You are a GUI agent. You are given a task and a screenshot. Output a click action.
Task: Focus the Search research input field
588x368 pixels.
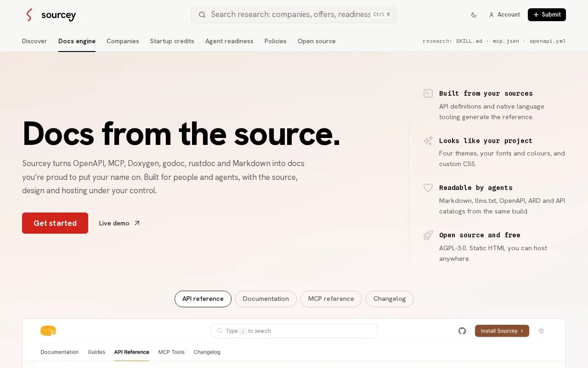(x=294, y=15)
